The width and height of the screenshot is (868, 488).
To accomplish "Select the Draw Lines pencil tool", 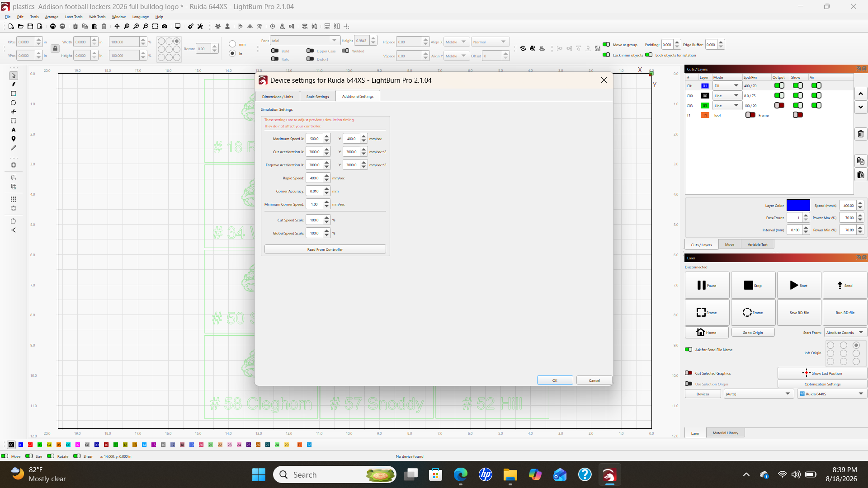I will click(14, 84).
